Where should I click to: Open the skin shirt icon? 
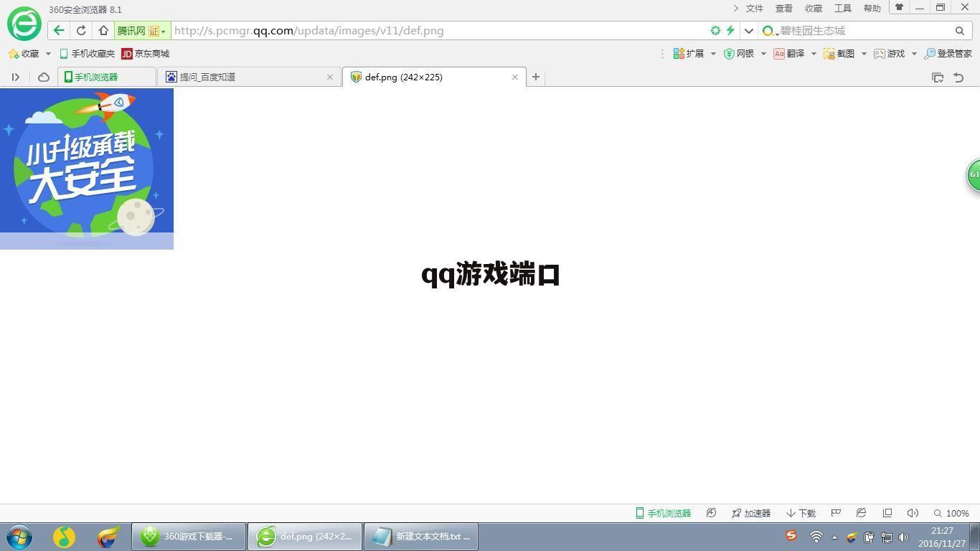899,7
